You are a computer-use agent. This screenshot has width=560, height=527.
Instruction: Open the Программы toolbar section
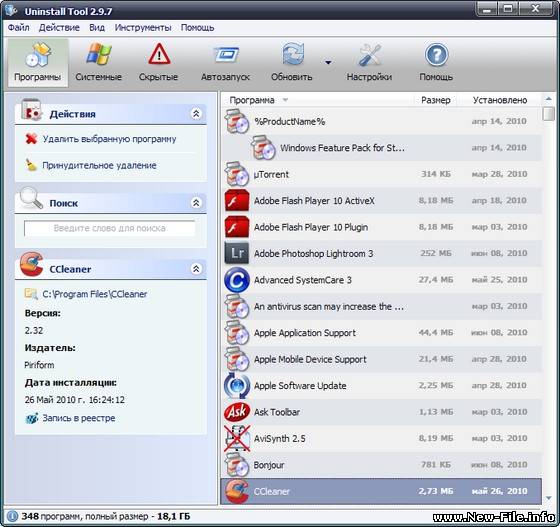(x=38, y=63)
